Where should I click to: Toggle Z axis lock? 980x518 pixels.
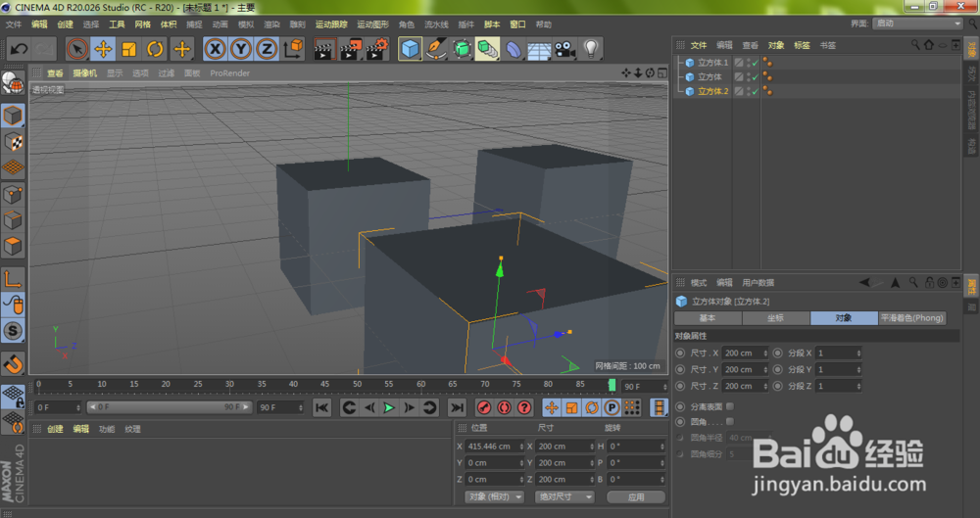tap(267, 49)
